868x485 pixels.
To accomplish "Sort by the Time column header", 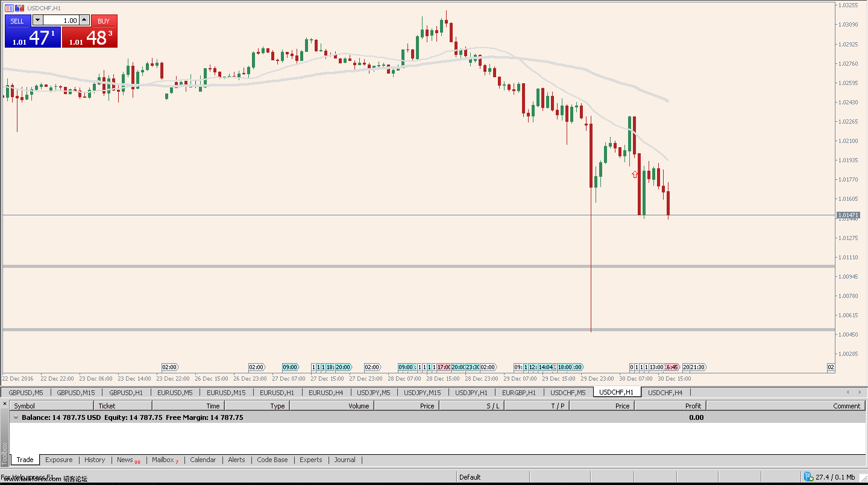I will tap(189, 406).
